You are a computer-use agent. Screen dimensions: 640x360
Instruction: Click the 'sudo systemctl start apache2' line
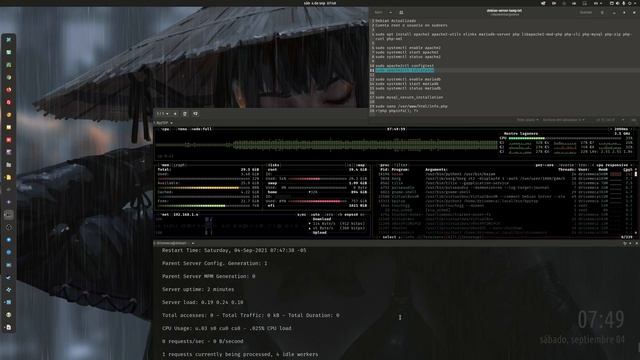tap(407, 52)
